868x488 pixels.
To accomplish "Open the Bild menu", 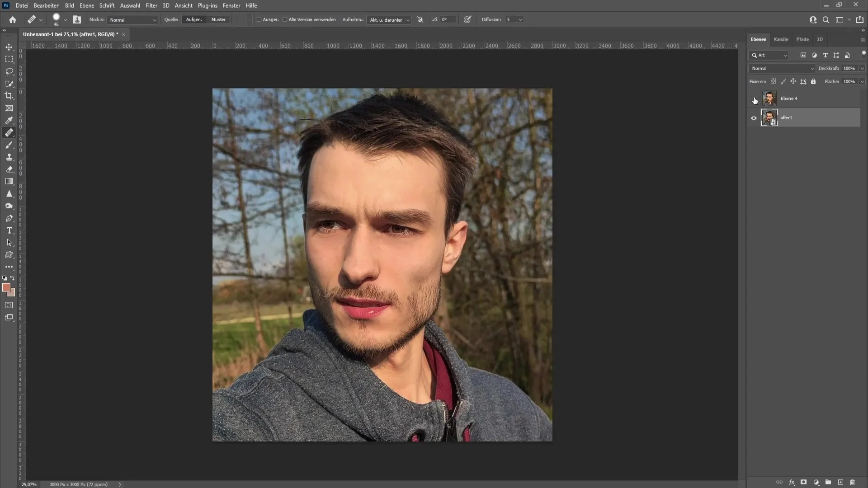I will [69, 5].
